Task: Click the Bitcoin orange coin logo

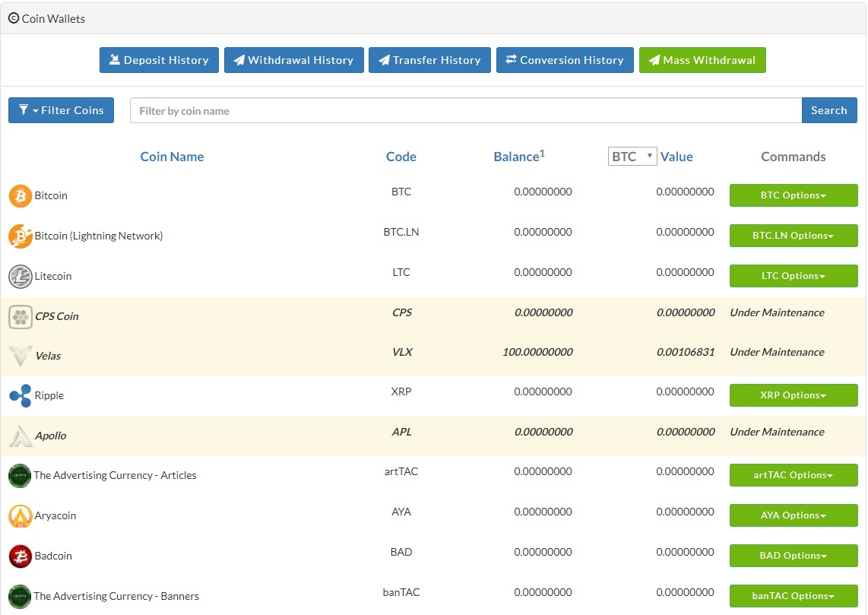Action: point(21,196)
